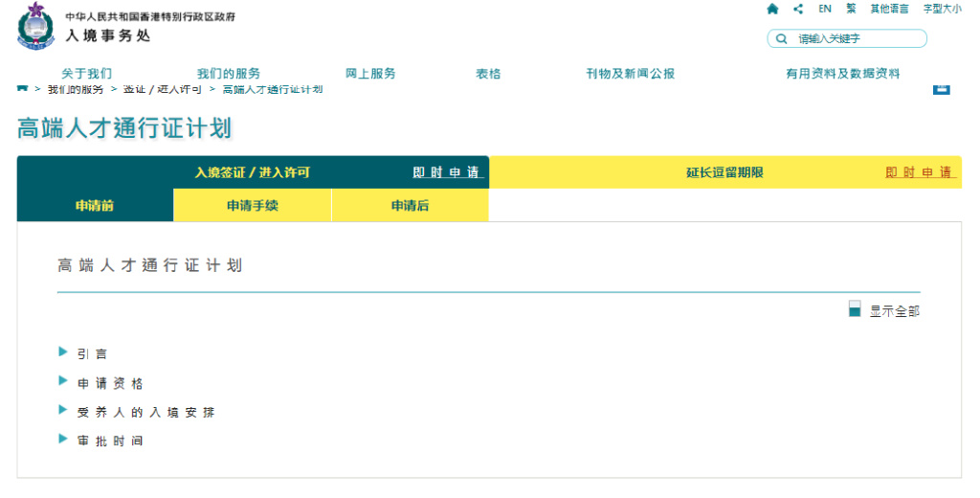The height and width of the screenshot is (498, 980).
Task: Toggle 显示全部 show-all icon
Action: click(855, 309)
